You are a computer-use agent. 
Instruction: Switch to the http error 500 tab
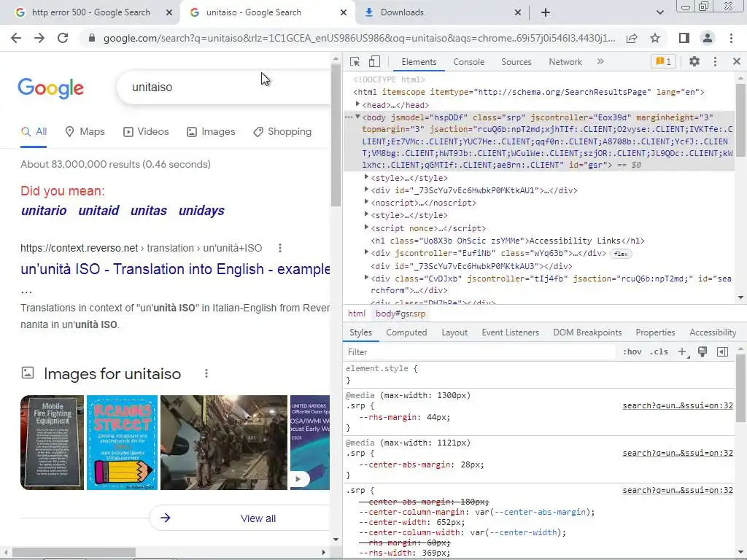(x=91, y=12)
